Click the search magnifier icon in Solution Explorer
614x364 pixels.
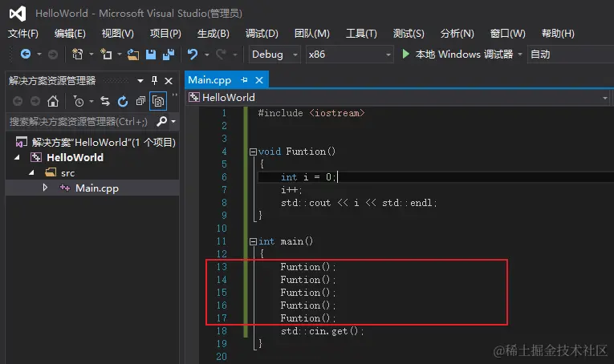coord(161,122)
